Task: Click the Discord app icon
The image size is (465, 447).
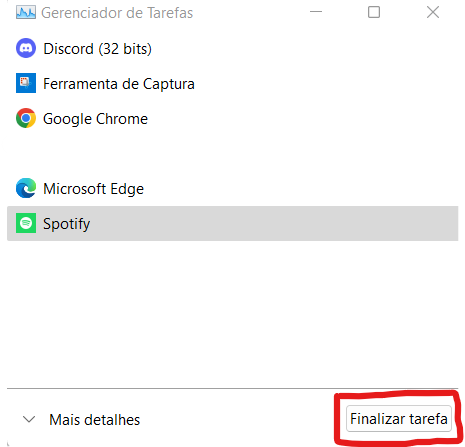Action: pos(26,48)
